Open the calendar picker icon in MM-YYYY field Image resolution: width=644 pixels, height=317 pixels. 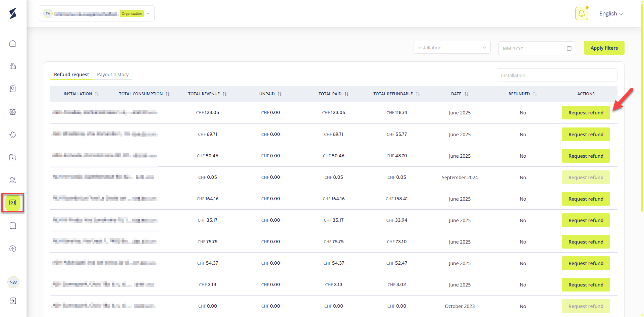coord(569,48)
